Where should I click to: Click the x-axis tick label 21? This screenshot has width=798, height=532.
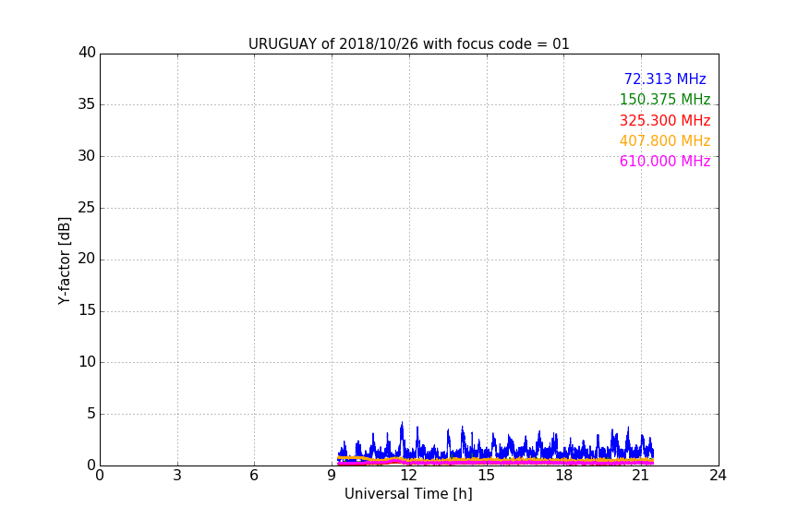[641, 476]
